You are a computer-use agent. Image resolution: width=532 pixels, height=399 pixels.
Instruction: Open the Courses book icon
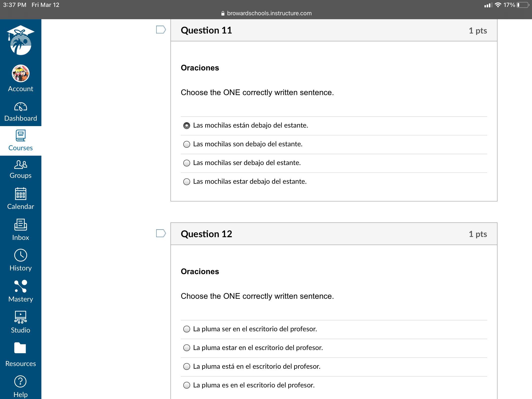click(x=20, y=136)
